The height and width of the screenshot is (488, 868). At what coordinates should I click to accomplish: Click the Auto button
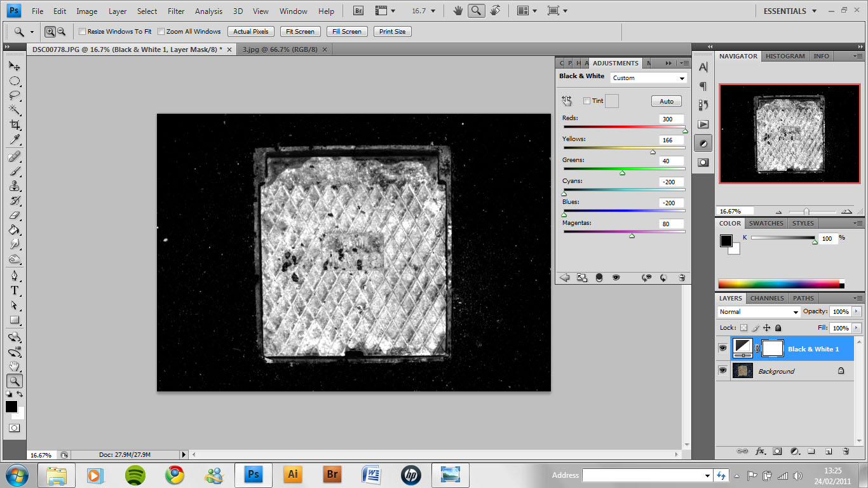(x=666, y=101)
